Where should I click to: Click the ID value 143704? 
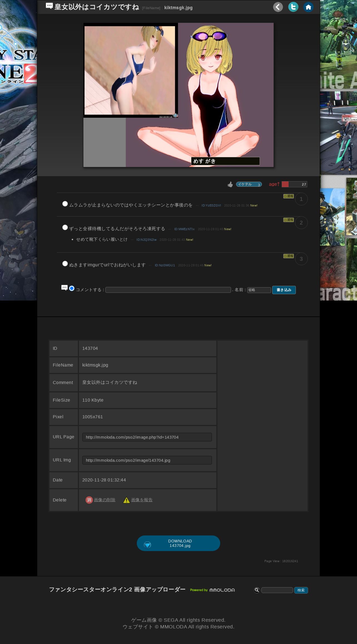(x=90, y=348)
